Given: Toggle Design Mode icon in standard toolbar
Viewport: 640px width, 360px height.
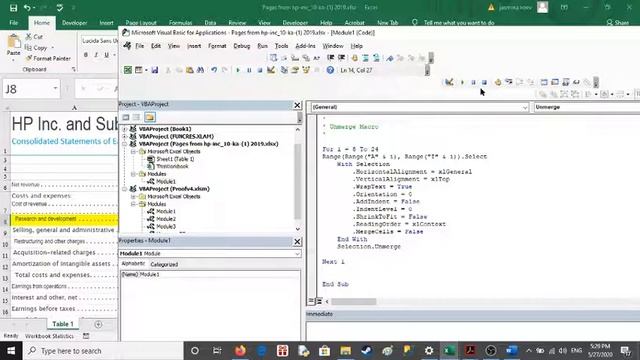Looking at the screenshot, I should click(271, 70).
